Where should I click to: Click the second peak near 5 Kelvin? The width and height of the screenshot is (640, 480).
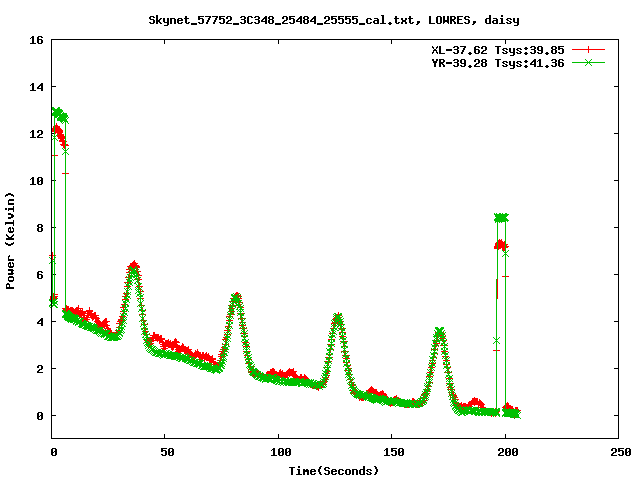[x=236, y=299]
